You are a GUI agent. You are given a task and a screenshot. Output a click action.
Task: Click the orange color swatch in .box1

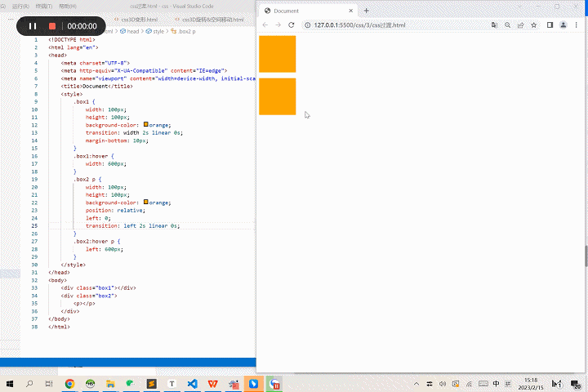146,125
